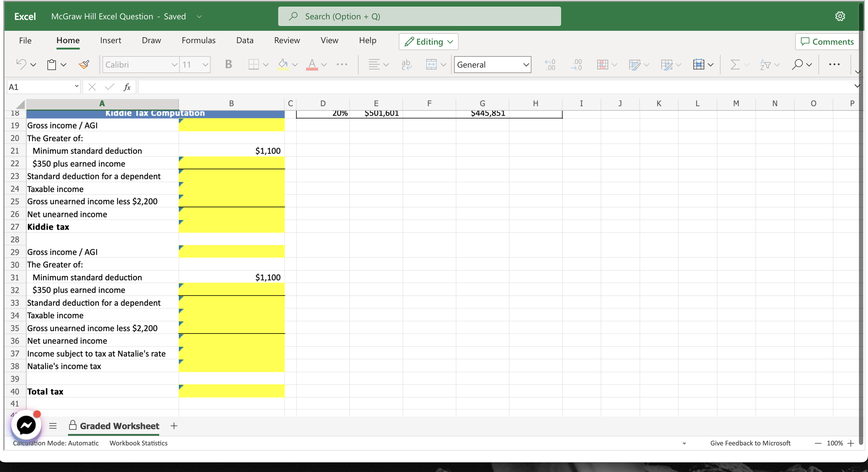Select the Format Painter tool

(x=84, y=64)
